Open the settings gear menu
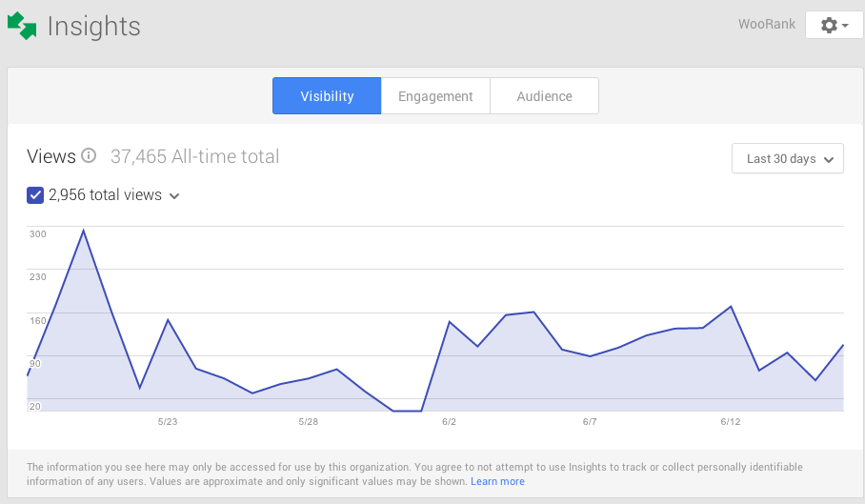Image resolution: width=865 pixels, height=504 pixels. pos(835,25)
